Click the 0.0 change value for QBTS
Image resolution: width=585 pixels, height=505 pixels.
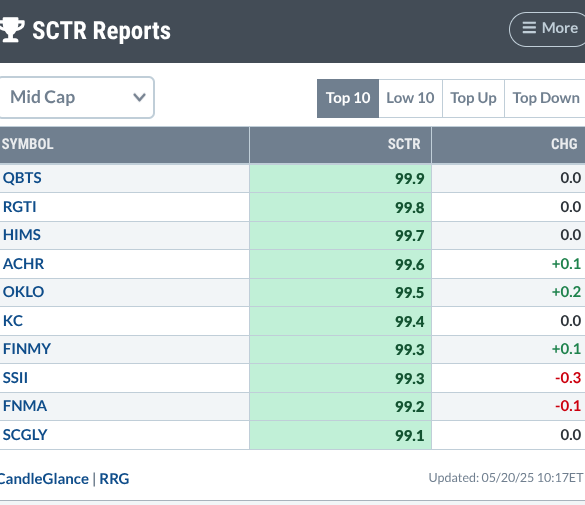pyautogui.click(x=570, y=178)
